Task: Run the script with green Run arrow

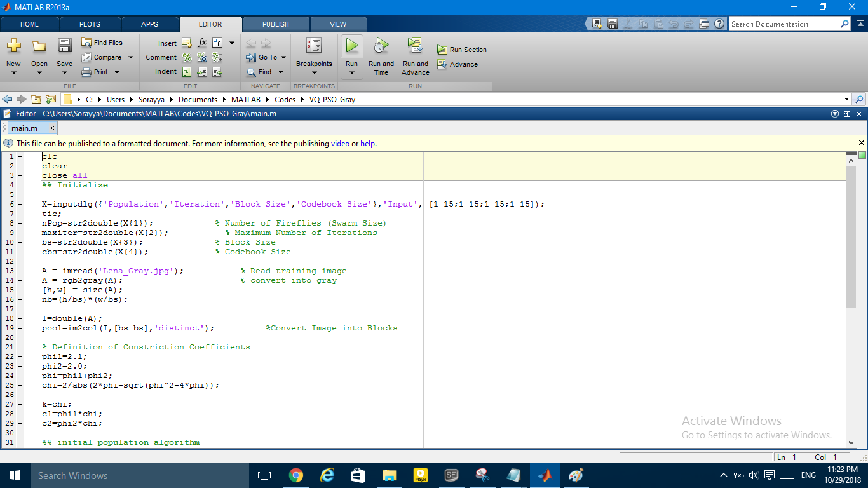Action: coord(351,46)
